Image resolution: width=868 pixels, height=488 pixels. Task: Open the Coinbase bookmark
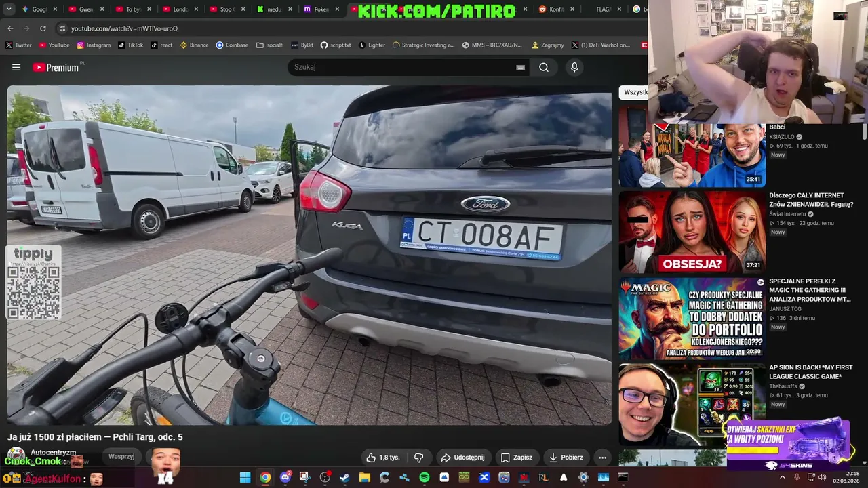(232, 45)
